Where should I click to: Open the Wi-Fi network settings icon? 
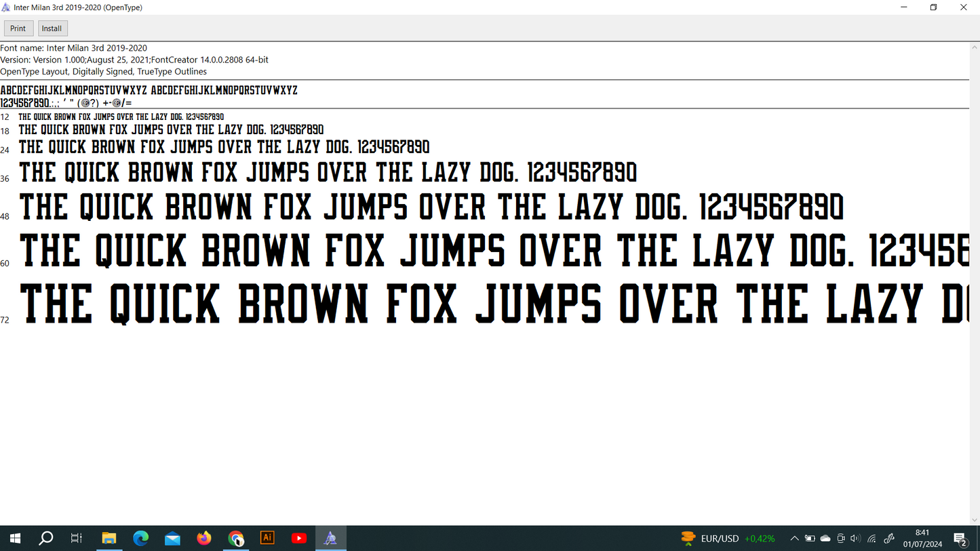(872, 539)
